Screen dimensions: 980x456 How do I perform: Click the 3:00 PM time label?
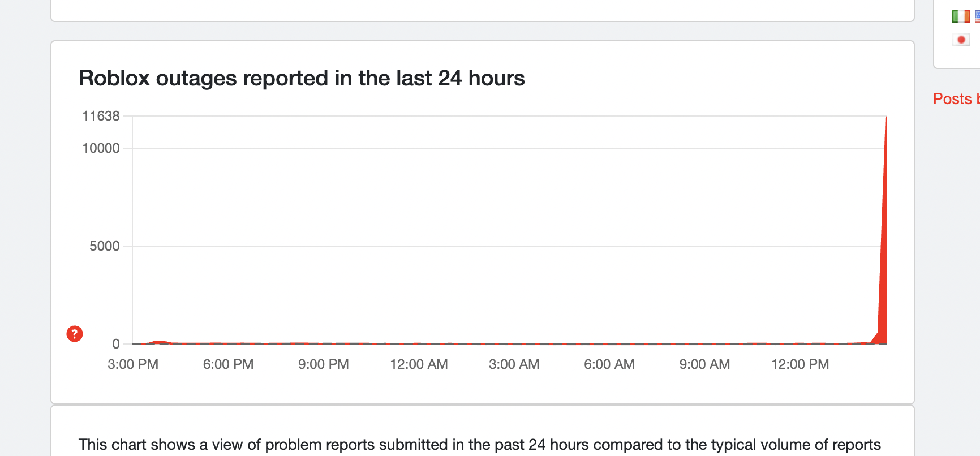(133, 364)
